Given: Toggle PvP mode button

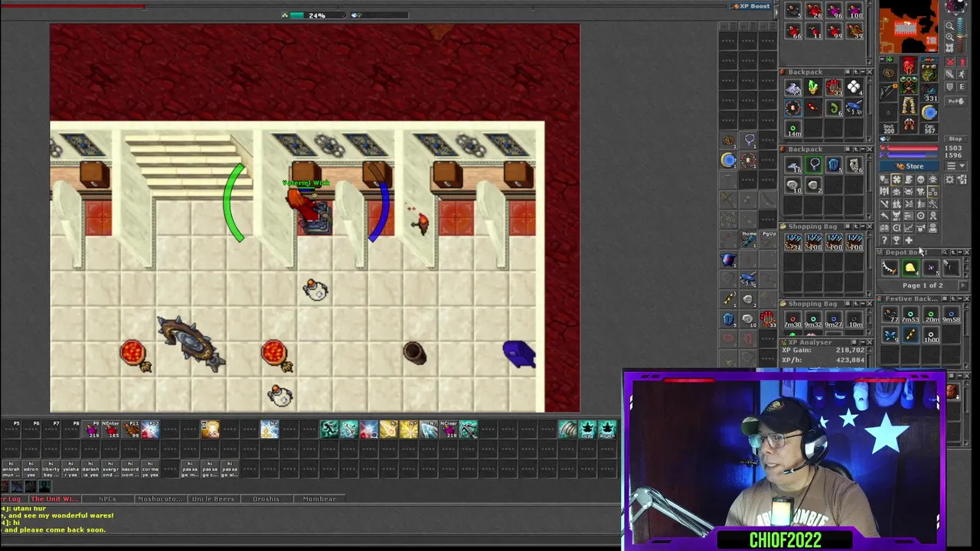Looking at the screenshot, I should click(x=956, y=100).
